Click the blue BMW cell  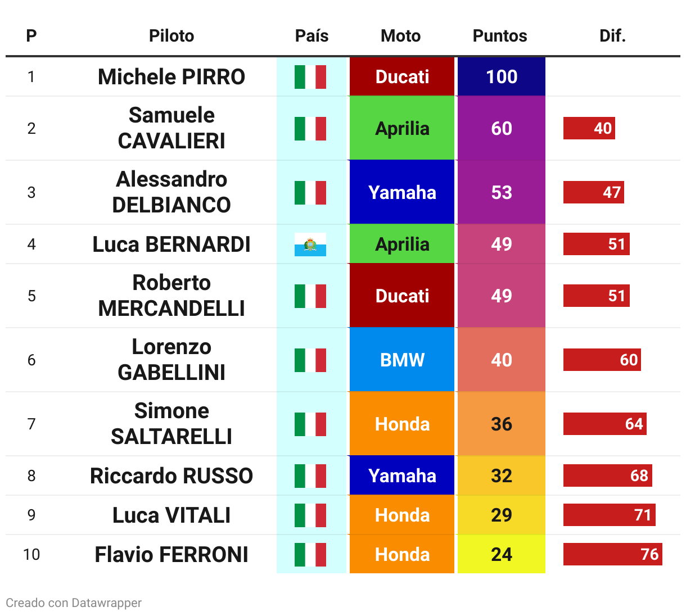tap(402, 360)
